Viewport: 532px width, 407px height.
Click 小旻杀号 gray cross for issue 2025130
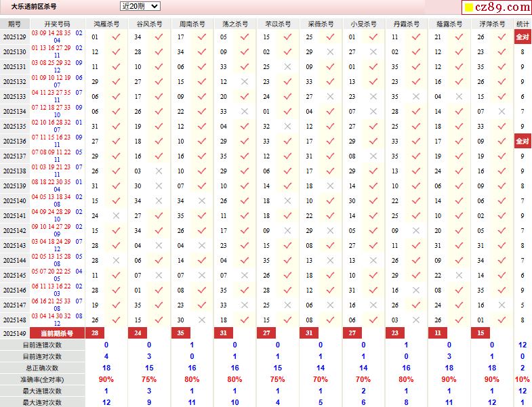373,52
